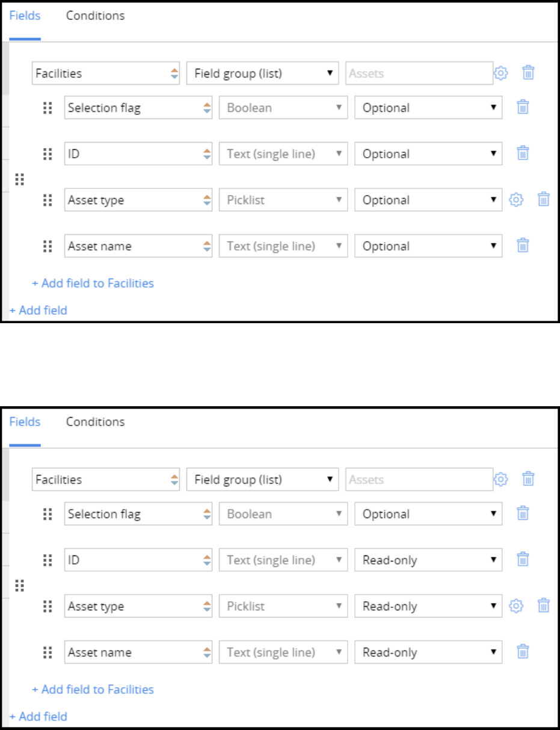Switch to Conditions tab in the upper panel
This screenshot has height=730, width=560.
[x=95, y=16]
